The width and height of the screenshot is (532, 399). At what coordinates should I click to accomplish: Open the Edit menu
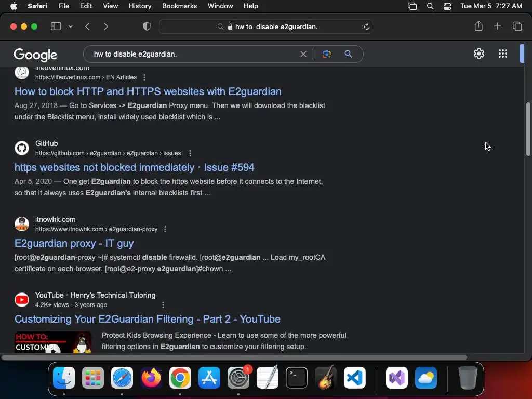coord(86,6)
